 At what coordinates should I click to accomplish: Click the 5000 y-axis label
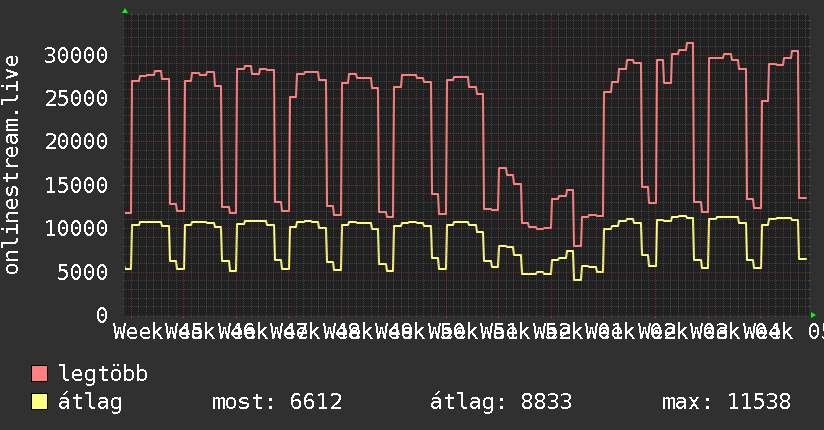click(x=83, y=272)
